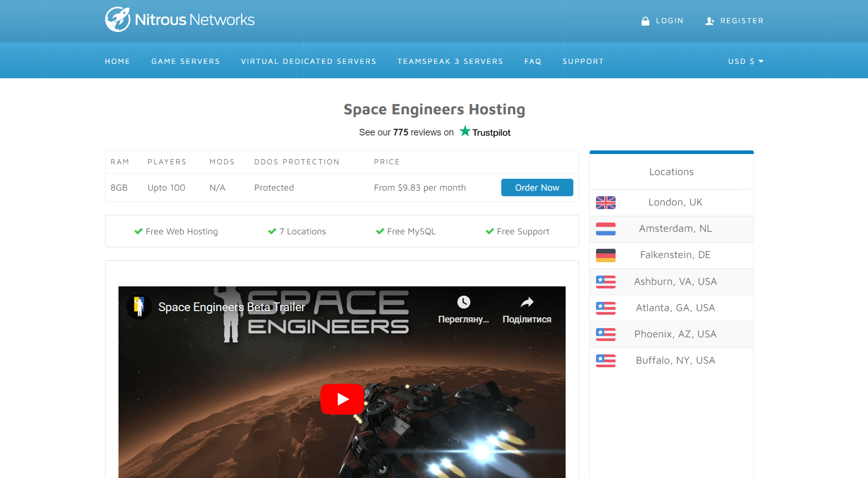Viewport: 868px width, 478px height.
Task: Click the checkmark by Free Support
Action: 490,231
